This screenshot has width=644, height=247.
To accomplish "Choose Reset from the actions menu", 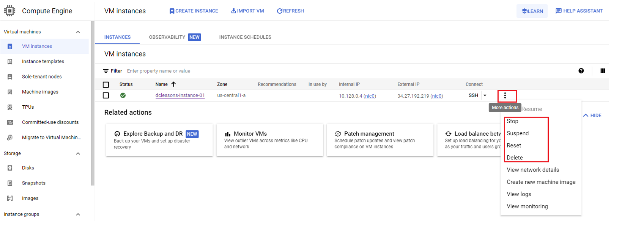I will point(514,145).
